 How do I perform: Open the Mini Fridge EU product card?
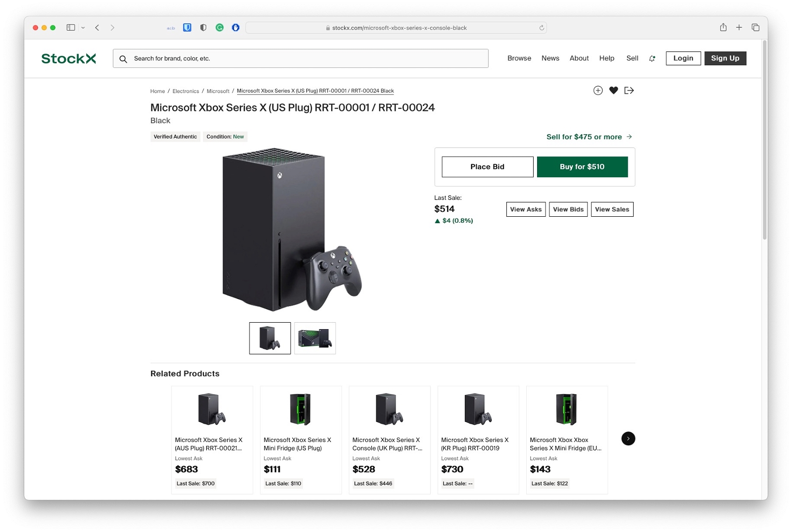click(567, 440)
